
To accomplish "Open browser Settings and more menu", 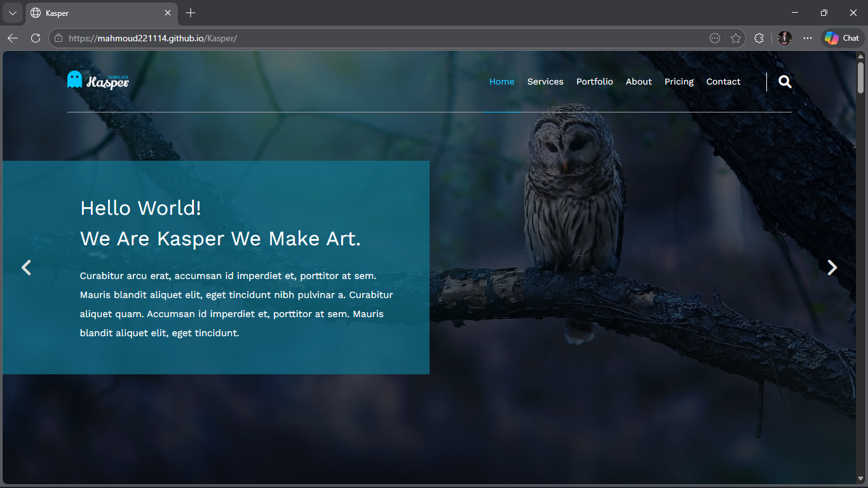I will click(x=808, y=38).
